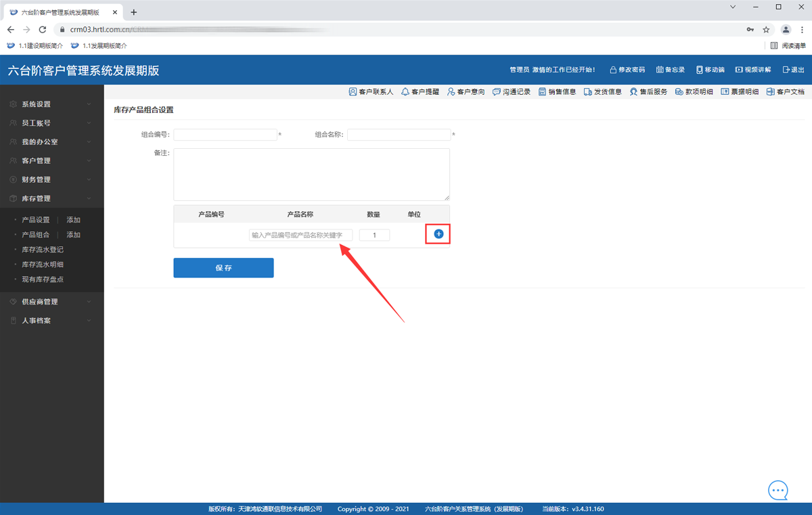The image size is (812, 515).
Task: Expand the 我的办公室 chevron
Action: (x=89, y=142)
